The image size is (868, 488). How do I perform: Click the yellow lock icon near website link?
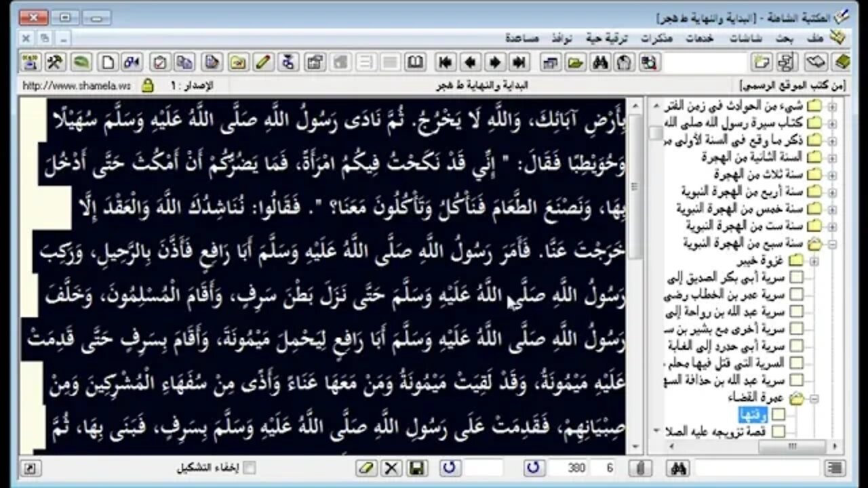(x=147, y=86)
